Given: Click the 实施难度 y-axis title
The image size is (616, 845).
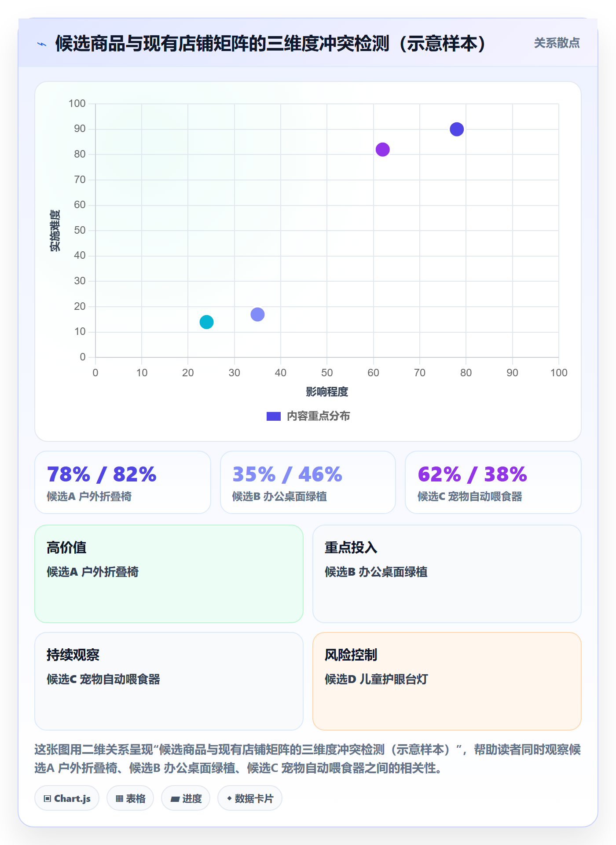Looking at the screenshot, I should pyautogui.click(x=55, y=231).
